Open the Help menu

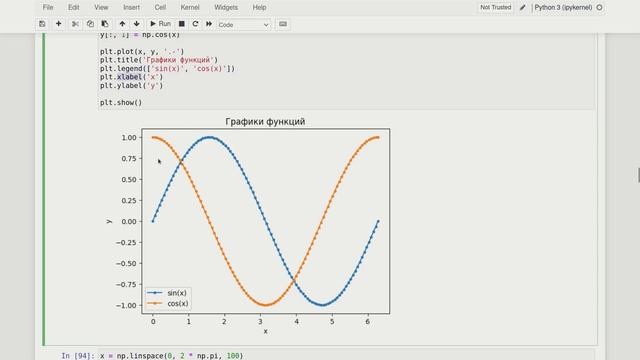tap(259, 7)
